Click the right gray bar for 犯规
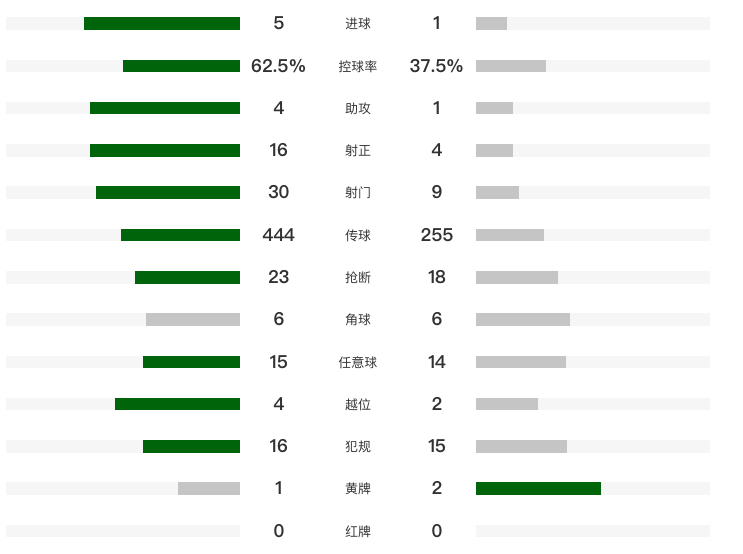The width and height of the screenshot is (743, 554). point(521,446)
